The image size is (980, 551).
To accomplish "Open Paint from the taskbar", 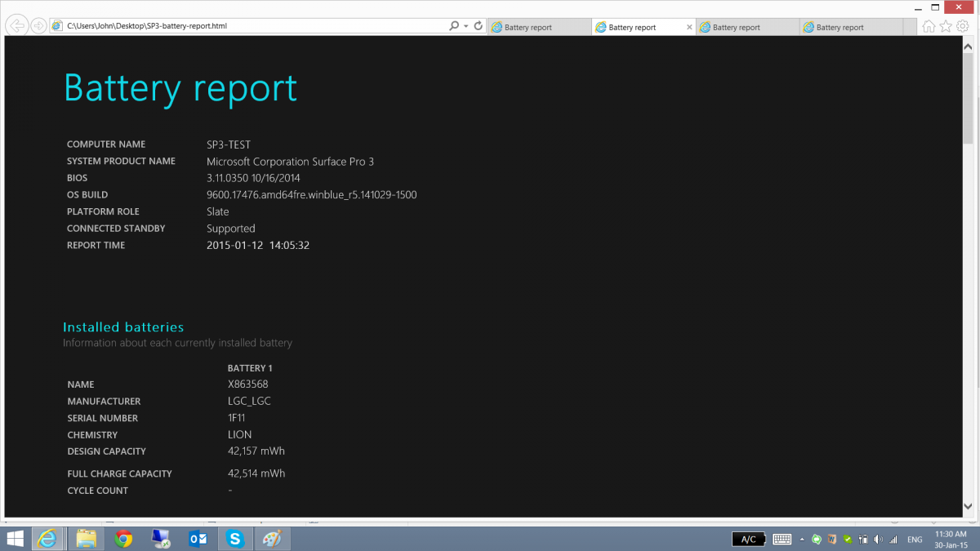I will (x=272, y=539).
